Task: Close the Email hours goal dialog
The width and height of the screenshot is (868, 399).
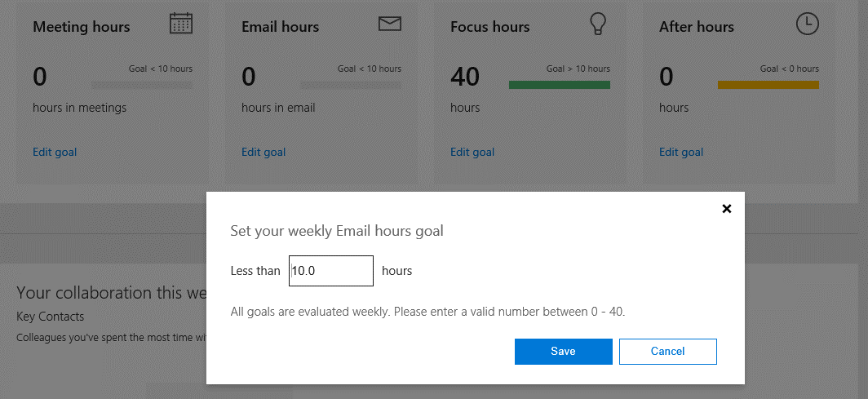Action: [727, 209]
